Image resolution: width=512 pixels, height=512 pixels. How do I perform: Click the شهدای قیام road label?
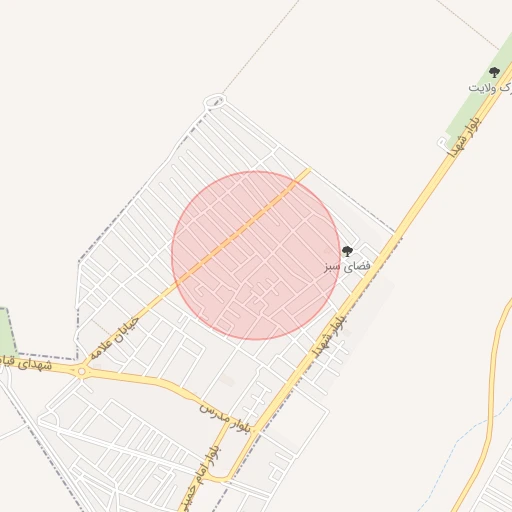26,363
